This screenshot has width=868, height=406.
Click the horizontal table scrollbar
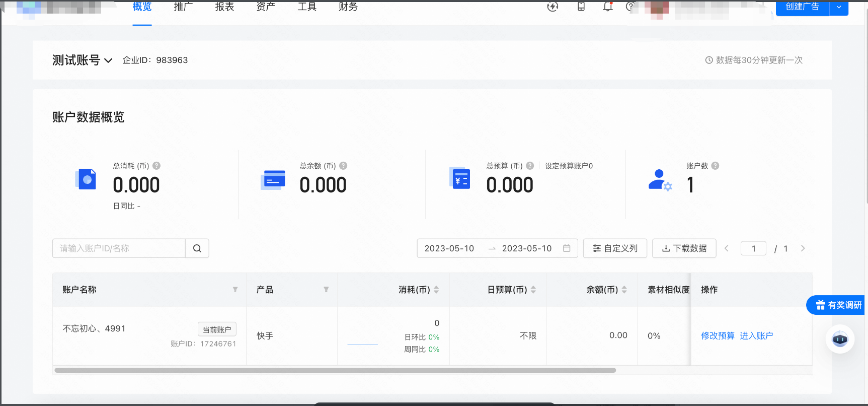coord(335,370)
